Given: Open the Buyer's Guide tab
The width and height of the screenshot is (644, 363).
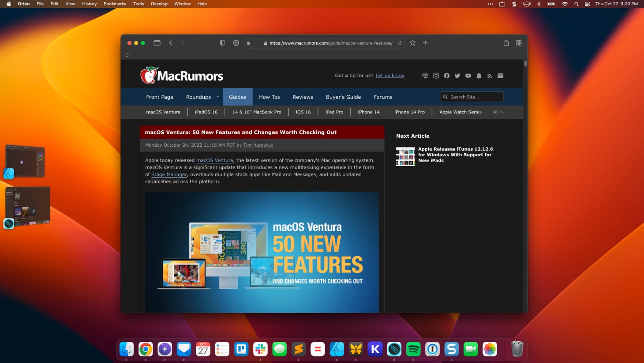Looking at the screenshot, I should (343, 97).
